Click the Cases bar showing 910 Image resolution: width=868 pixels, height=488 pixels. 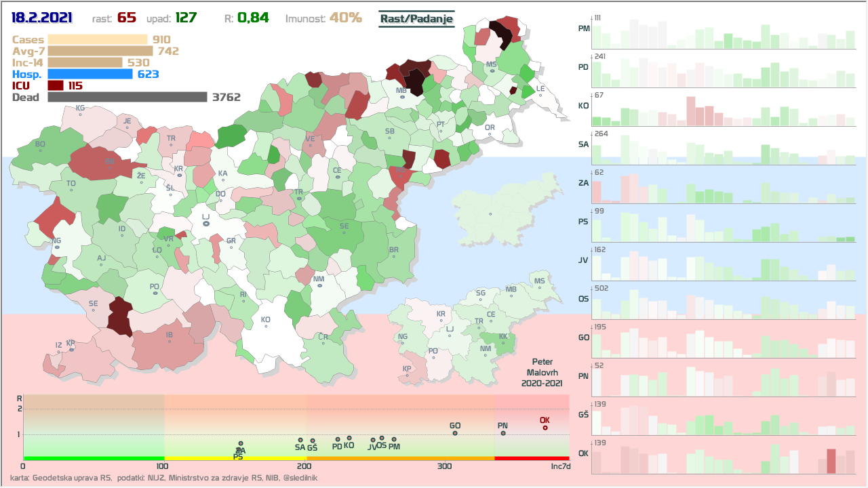pyautogui.click(x=98, y=39)
